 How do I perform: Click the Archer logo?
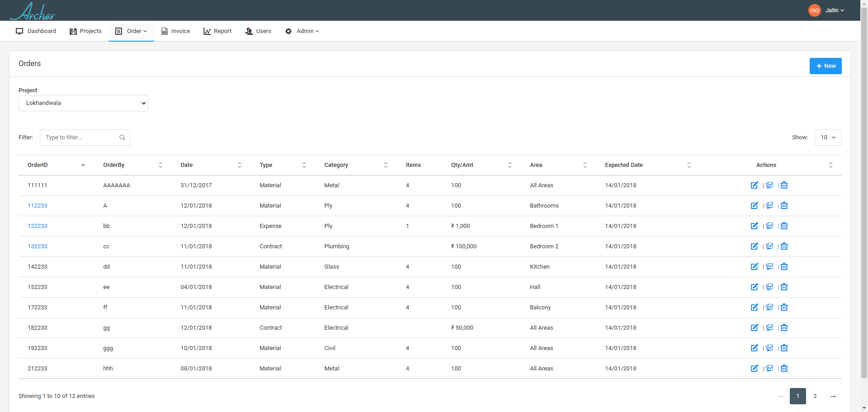[33, 11]
